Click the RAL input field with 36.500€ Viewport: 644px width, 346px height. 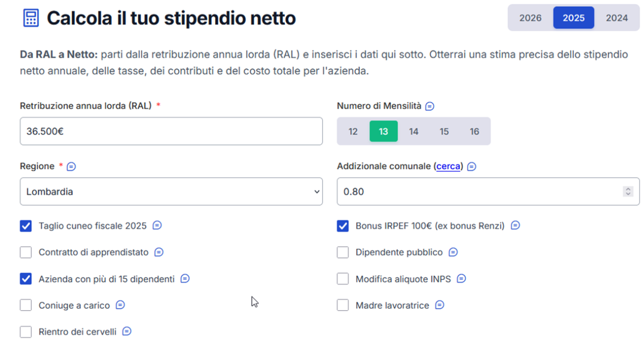coord(171,131)
